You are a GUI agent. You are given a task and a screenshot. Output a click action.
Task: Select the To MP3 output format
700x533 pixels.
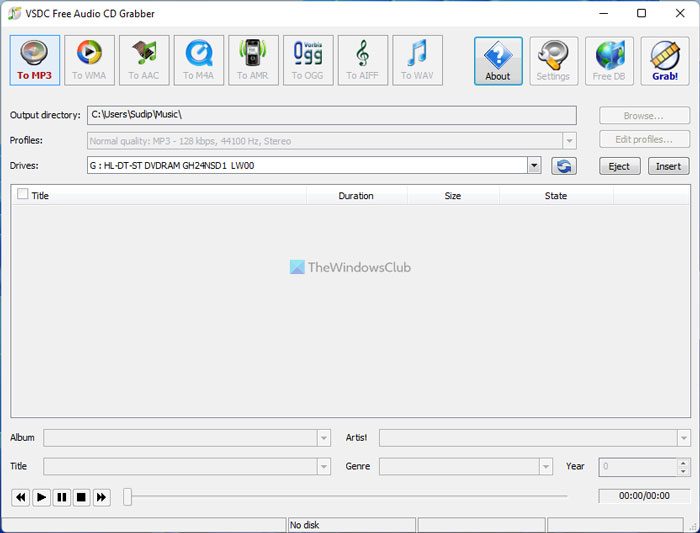coord(34,60)
